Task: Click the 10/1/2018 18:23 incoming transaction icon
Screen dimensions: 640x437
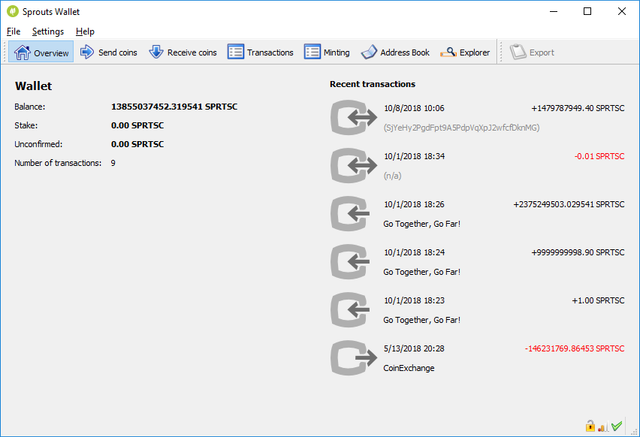Action: tap(353, 310)
